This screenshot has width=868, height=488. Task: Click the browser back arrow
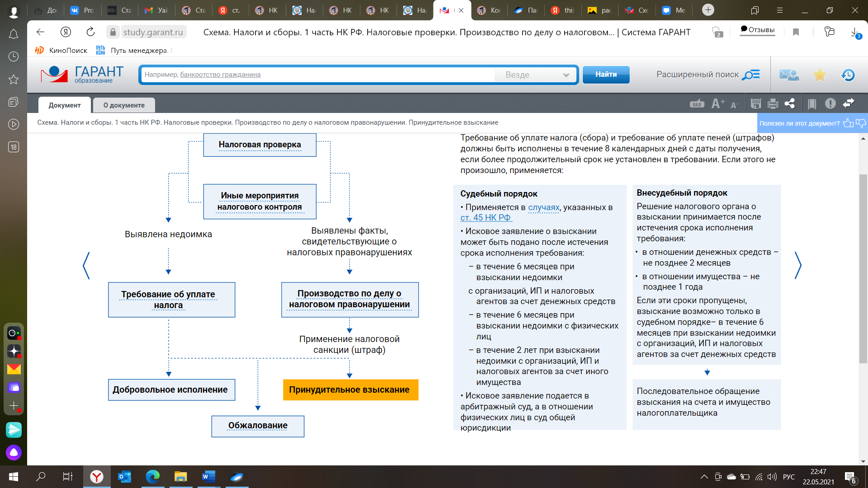40,32
